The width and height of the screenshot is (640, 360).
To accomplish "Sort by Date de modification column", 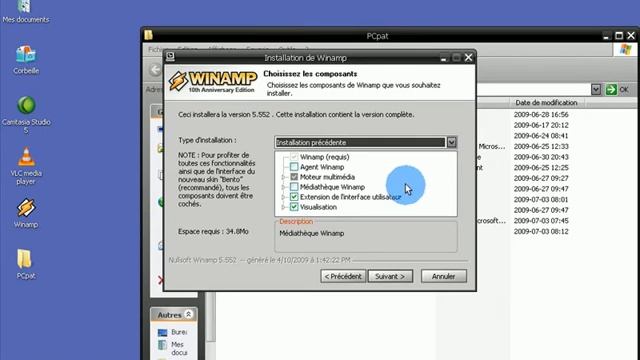I will click(546, 102).
